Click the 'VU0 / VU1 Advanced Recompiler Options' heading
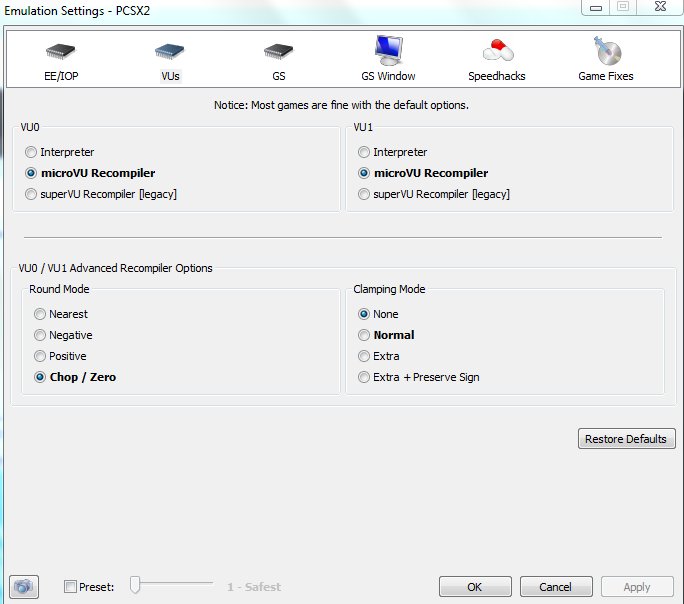684x604 pixels. 116,268
